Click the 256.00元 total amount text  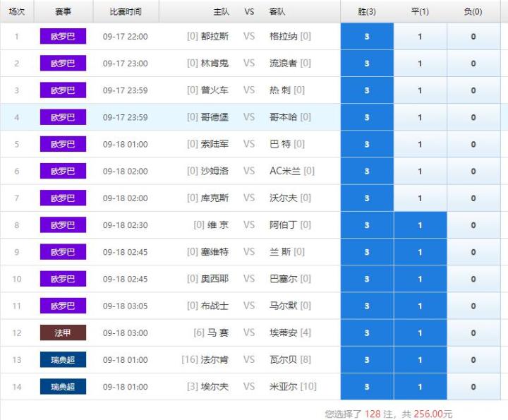tap(433, 414)
